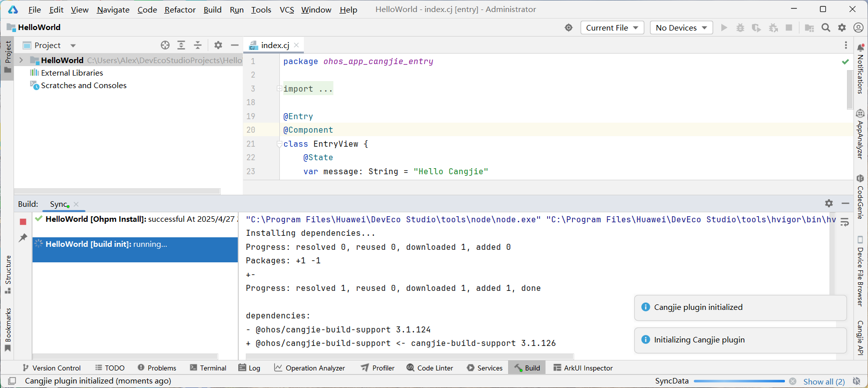
Task: Open the Refactor menu
Action: point(180,10)
